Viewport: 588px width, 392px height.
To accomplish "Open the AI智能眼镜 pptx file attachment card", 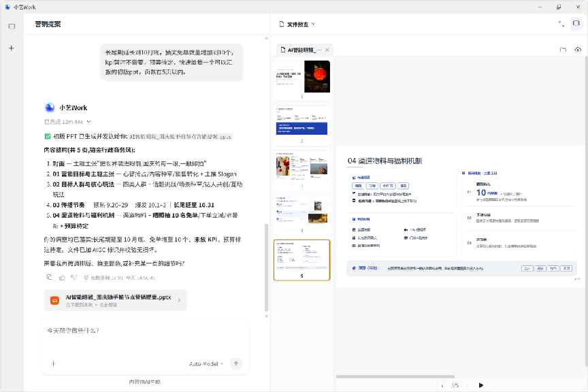I will click(116, 300).
